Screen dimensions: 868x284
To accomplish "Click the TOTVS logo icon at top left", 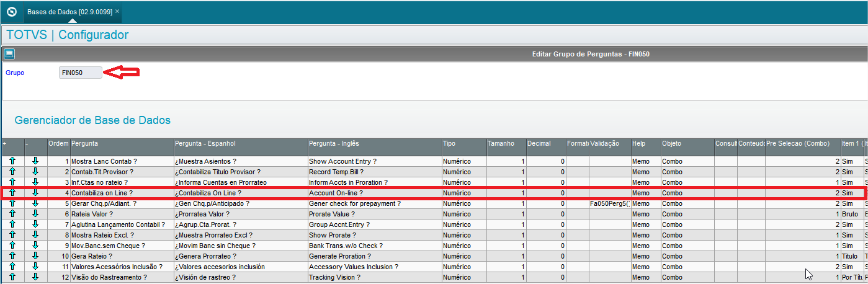I will click(x=11, y=11).
